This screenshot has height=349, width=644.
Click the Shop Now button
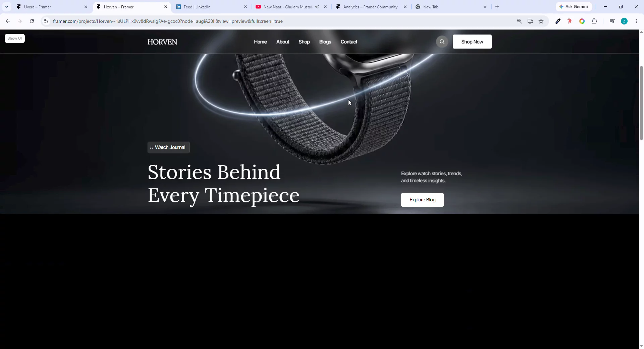[472, 42]
